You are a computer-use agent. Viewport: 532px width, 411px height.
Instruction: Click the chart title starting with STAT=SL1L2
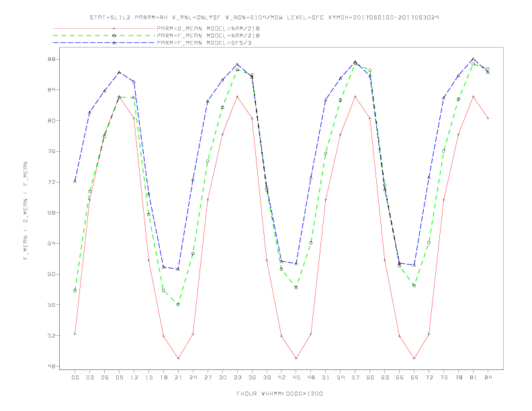point(264,17)
